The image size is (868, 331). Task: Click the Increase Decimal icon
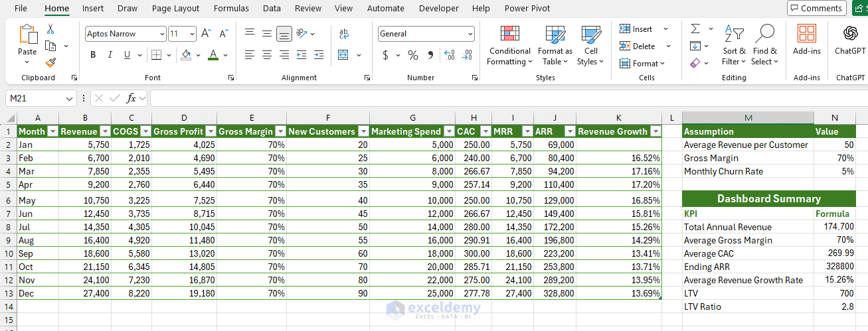[449, 55]
